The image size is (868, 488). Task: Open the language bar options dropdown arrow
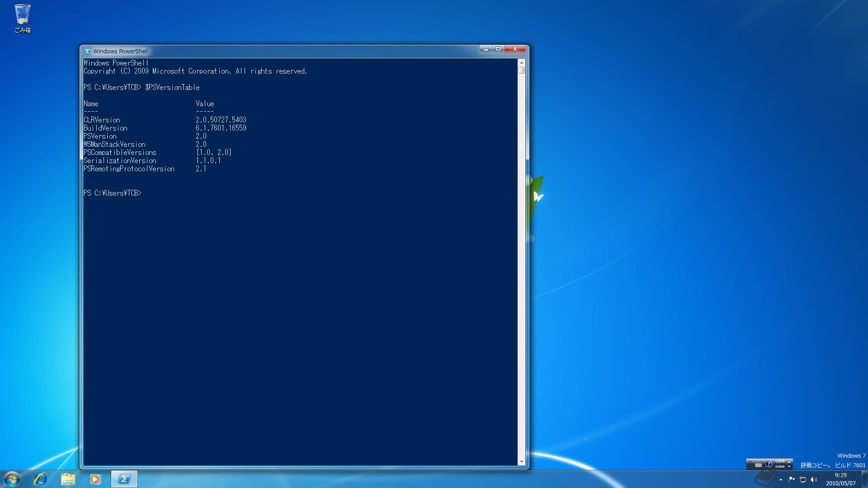click(x=789, y=467)
